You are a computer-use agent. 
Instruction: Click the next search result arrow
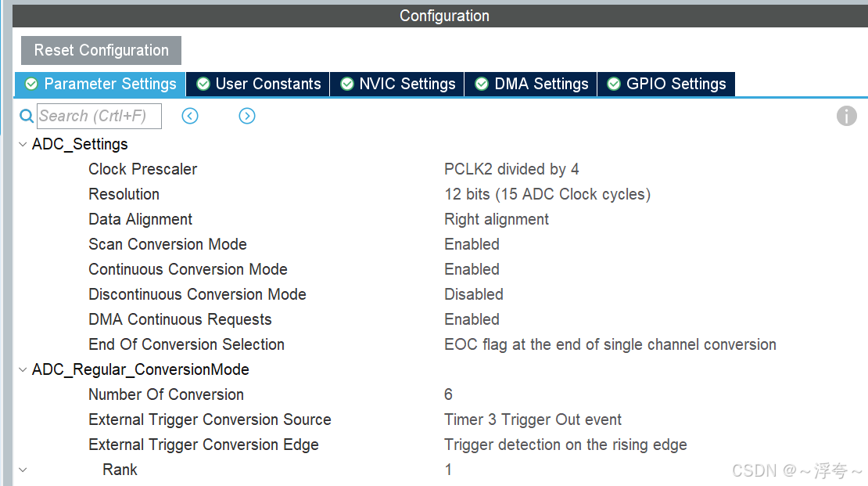246,115
